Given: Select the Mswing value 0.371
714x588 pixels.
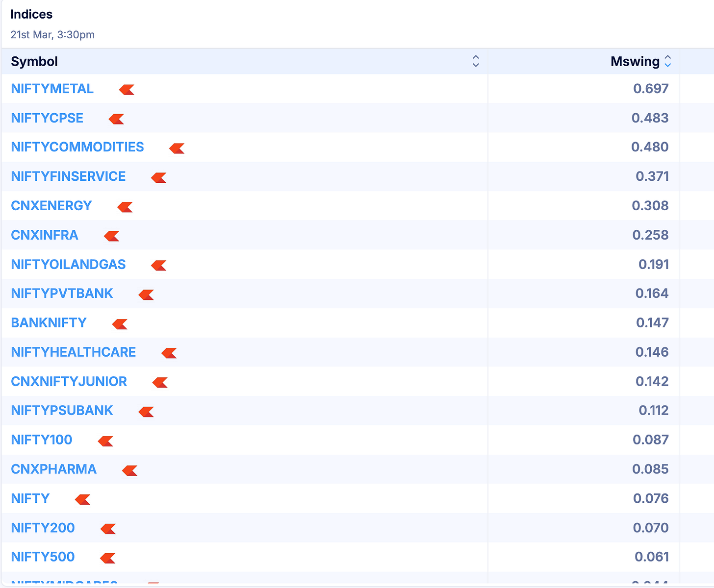Looking at the screenshot, I should [652, 176].
